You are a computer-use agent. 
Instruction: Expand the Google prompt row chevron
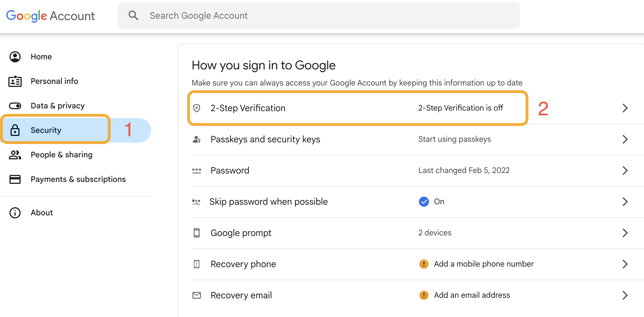click(625, 233)
